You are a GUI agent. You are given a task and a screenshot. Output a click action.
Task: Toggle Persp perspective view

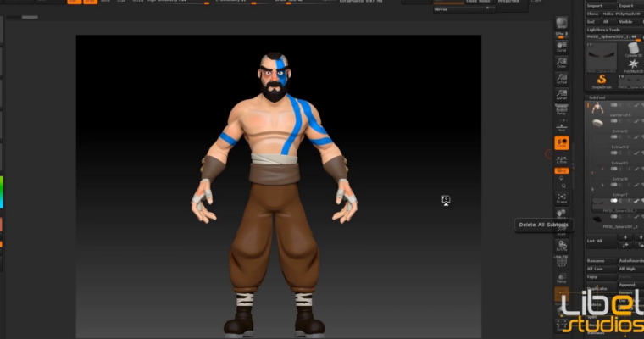click(x=562, y=109)
